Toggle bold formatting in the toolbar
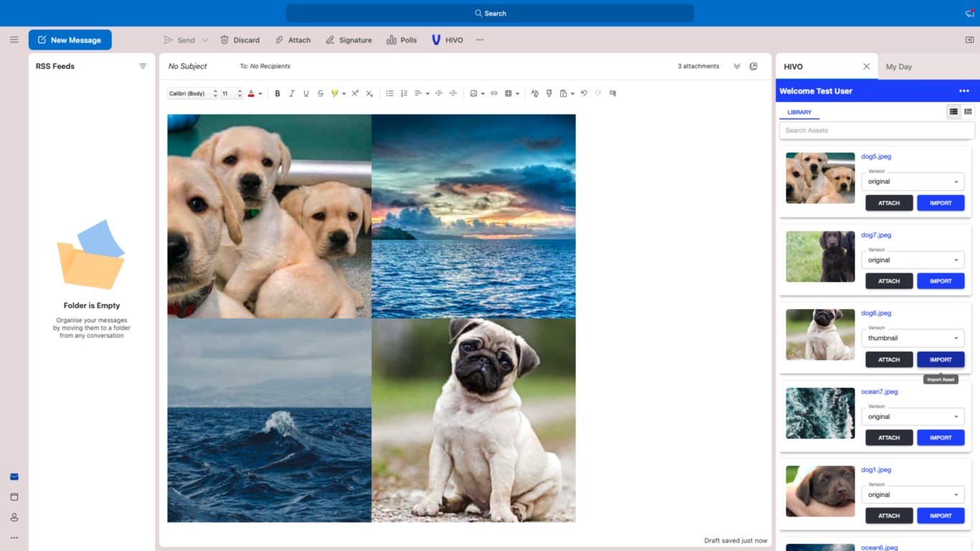 [x=278, y=93]
